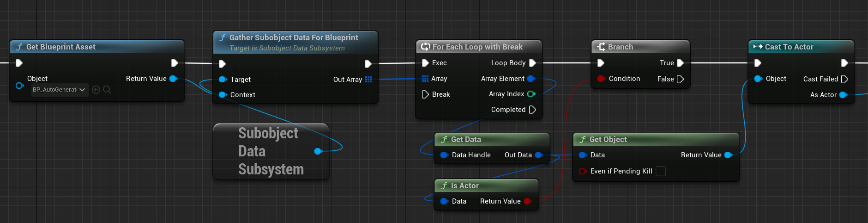Click the Return Value pin on Get Object
The image size is (868, 223).
(x=729, y=155)
